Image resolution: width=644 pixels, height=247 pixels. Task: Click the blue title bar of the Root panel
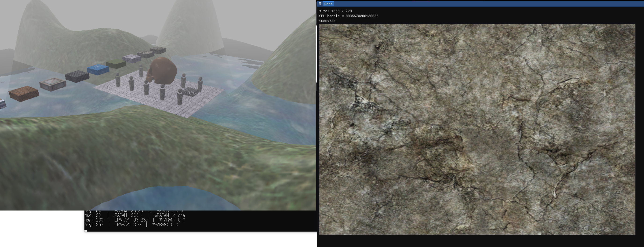point(450,4)
